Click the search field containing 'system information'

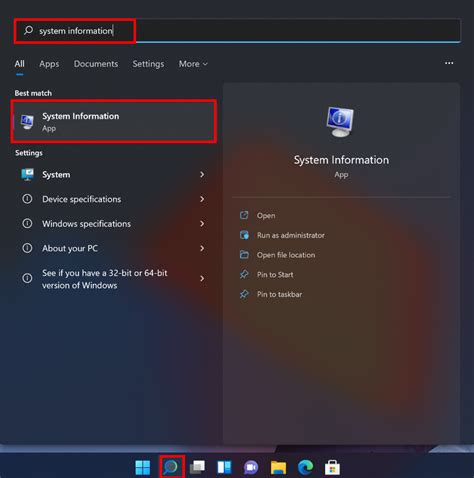point(238,31)
